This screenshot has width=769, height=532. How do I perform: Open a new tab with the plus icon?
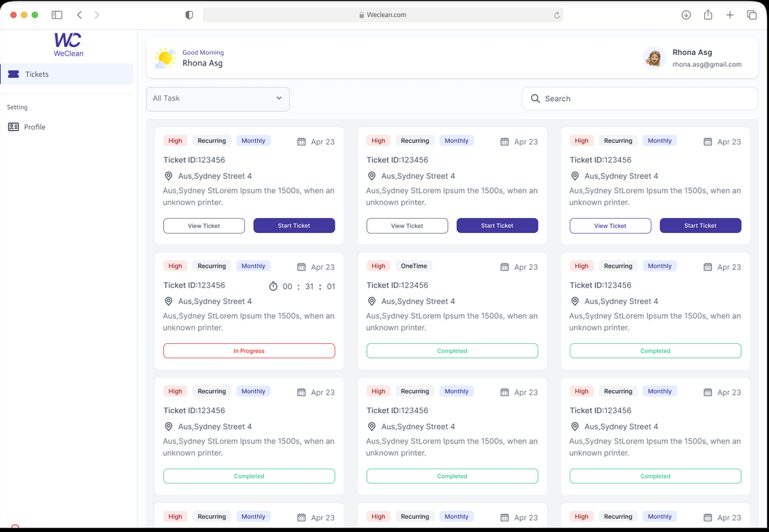[730, 14]
